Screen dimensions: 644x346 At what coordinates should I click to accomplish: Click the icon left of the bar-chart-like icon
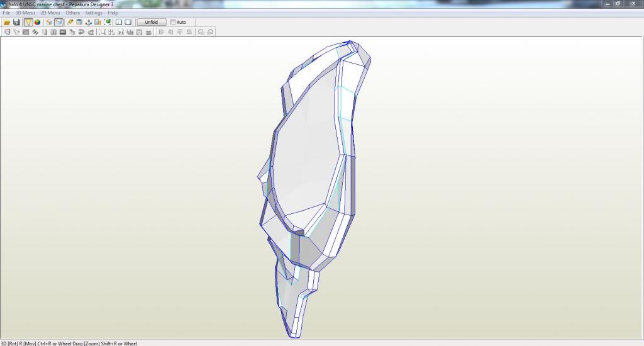point(121,32)
